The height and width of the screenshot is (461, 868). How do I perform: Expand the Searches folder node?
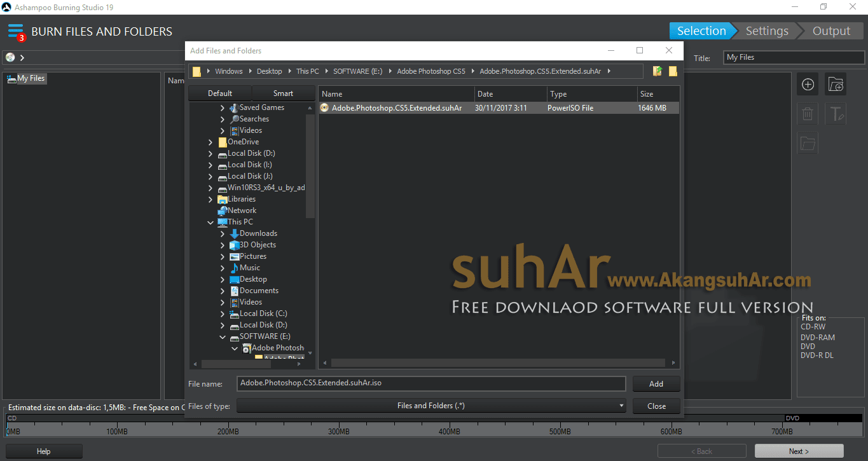(x=223, y=119)
